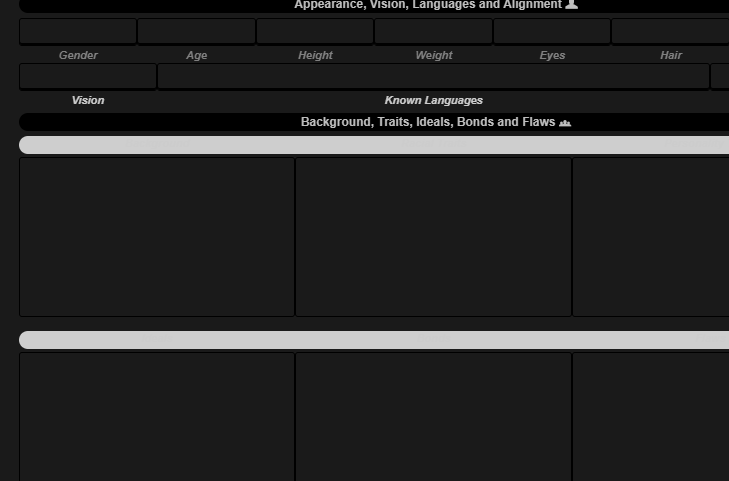Click the Height label
The height and width of the screenshot is (481, 729).
tap(315, 55)
